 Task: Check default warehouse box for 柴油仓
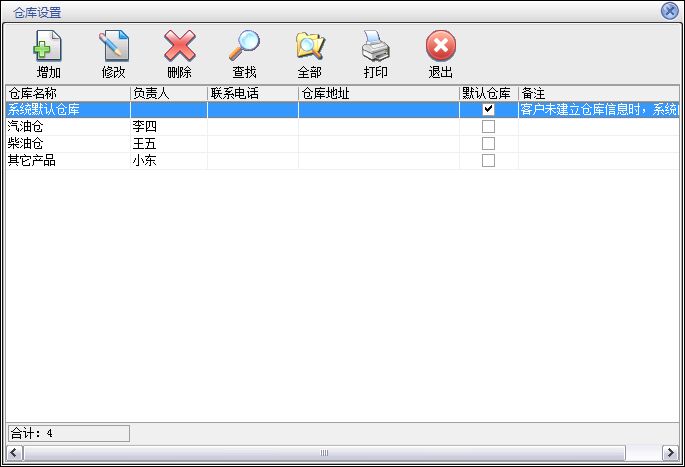tap(488, 144)
